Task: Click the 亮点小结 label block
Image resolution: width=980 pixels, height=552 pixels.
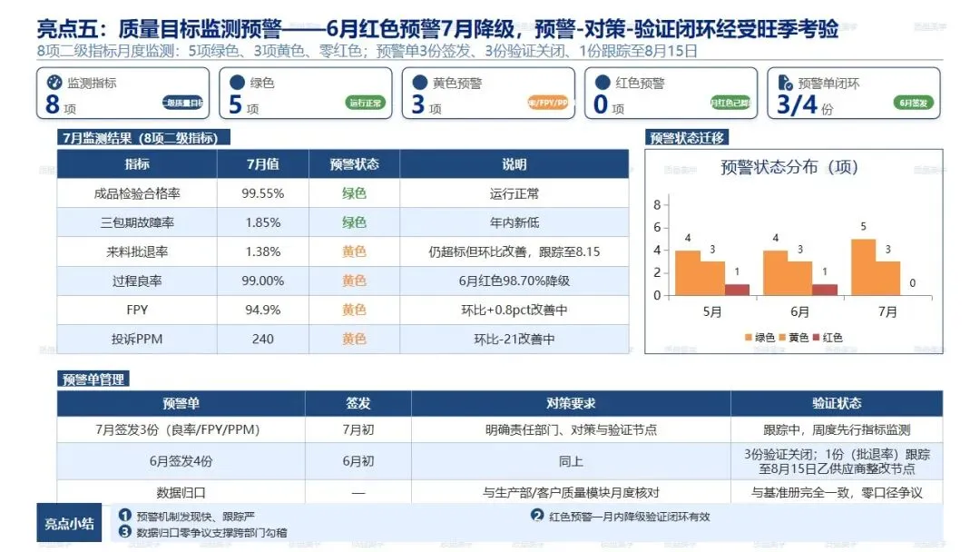Action: pyautogui.click(x=69, y=523)
